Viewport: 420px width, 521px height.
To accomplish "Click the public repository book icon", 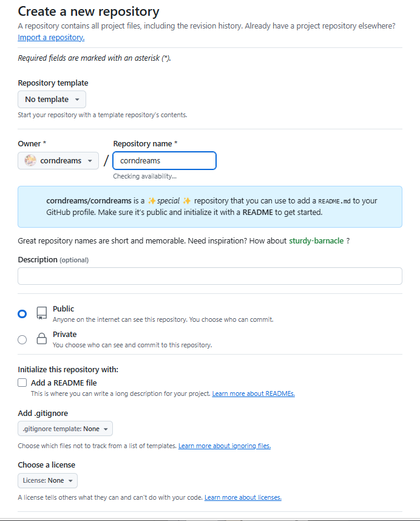I will [x=41, y=313].
